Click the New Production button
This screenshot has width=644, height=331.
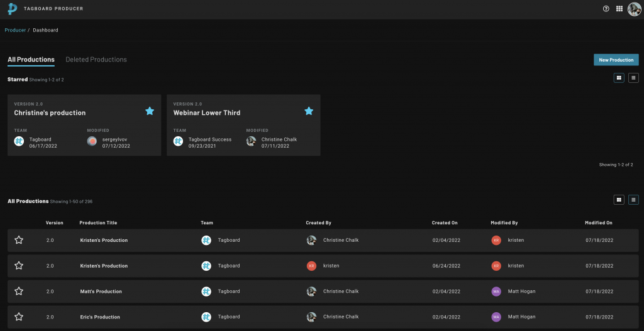[616, 60]
